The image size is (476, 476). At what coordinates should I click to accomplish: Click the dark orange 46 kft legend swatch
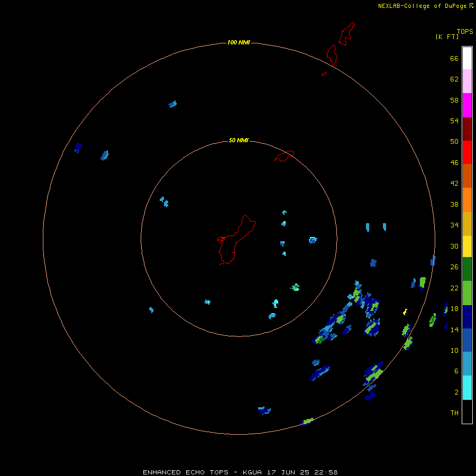pos(467,176)
